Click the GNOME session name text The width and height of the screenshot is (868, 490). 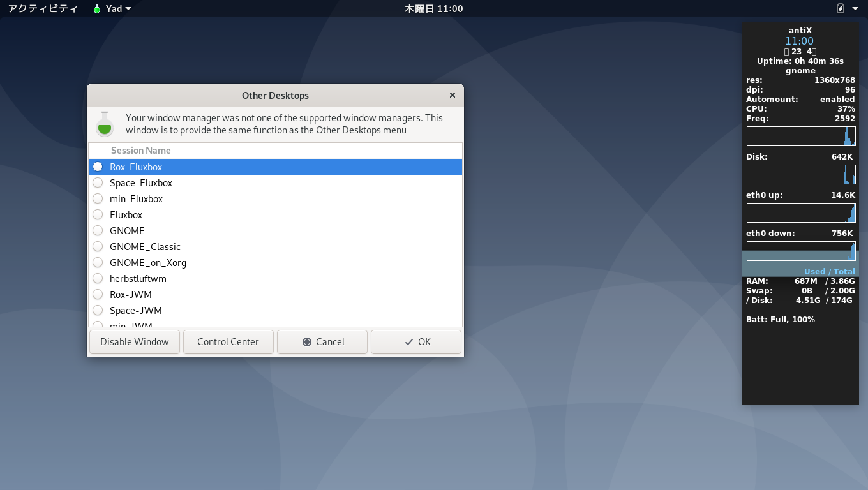point(127,231)
